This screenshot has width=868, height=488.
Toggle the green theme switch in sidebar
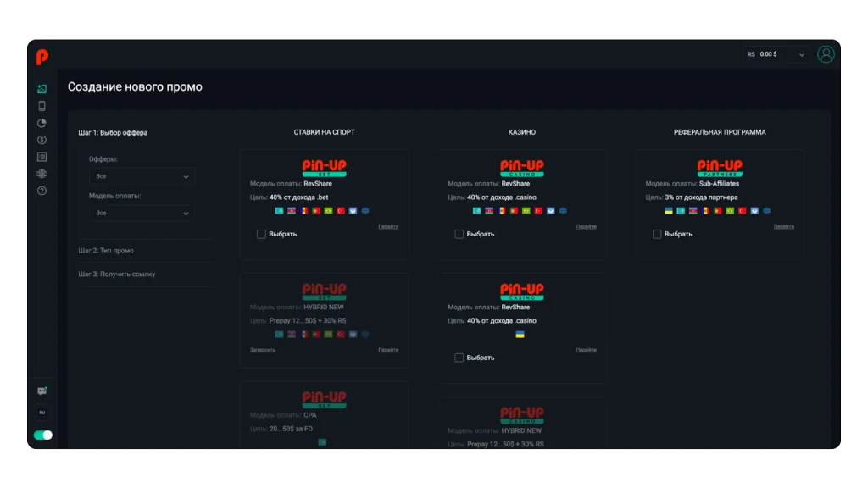pos(42,435)
